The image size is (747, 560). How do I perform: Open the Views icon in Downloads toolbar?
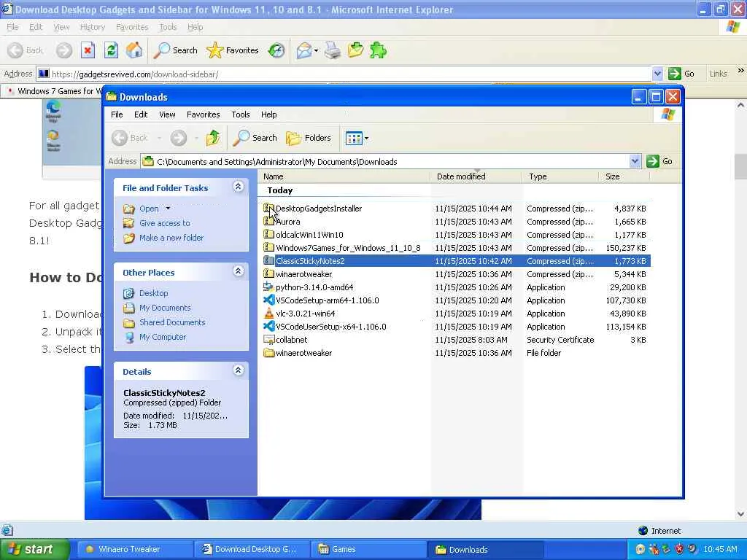tap(354, 139)
